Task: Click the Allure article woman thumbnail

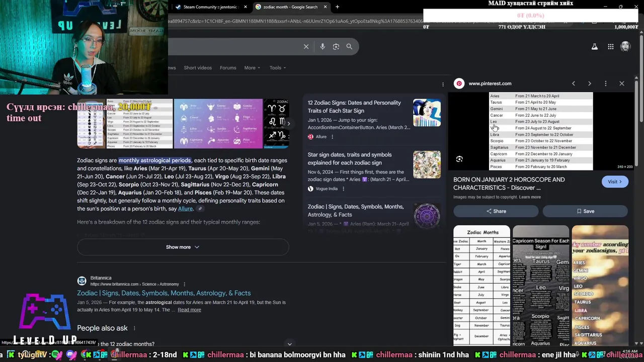Action: coord(427,113)
